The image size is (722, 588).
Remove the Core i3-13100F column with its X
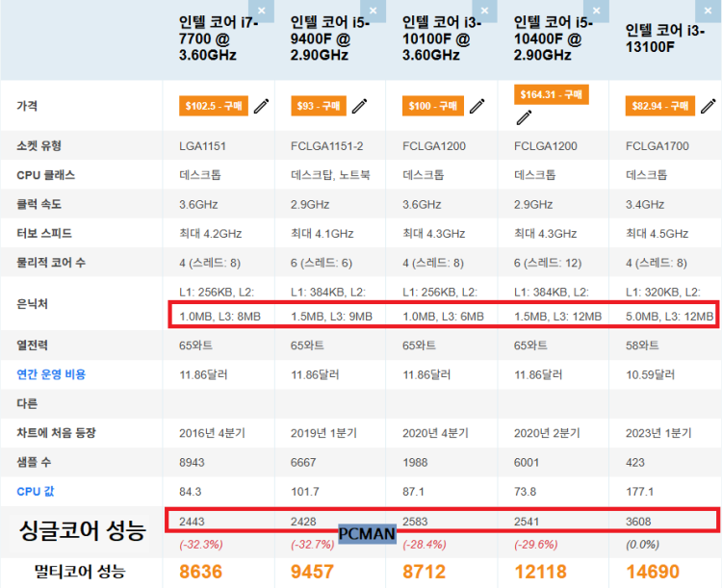pyautogui.click(x=709, y=11)
